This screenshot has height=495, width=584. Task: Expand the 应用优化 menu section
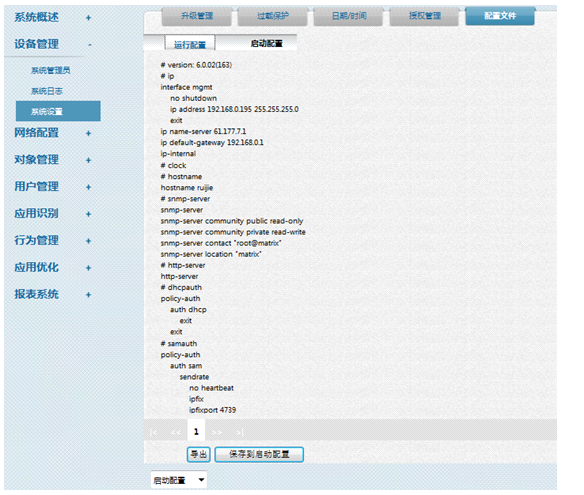tap(88, 268)
